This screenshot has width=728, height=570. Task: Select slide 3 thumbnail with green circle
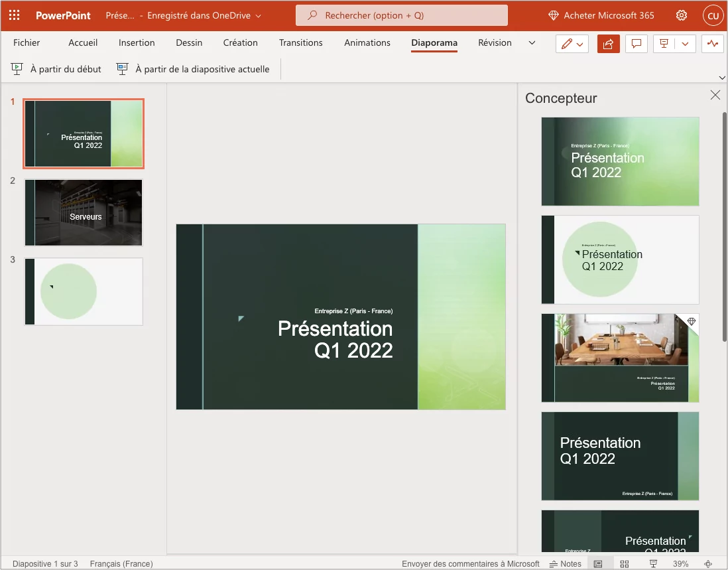tap(84, 291)
